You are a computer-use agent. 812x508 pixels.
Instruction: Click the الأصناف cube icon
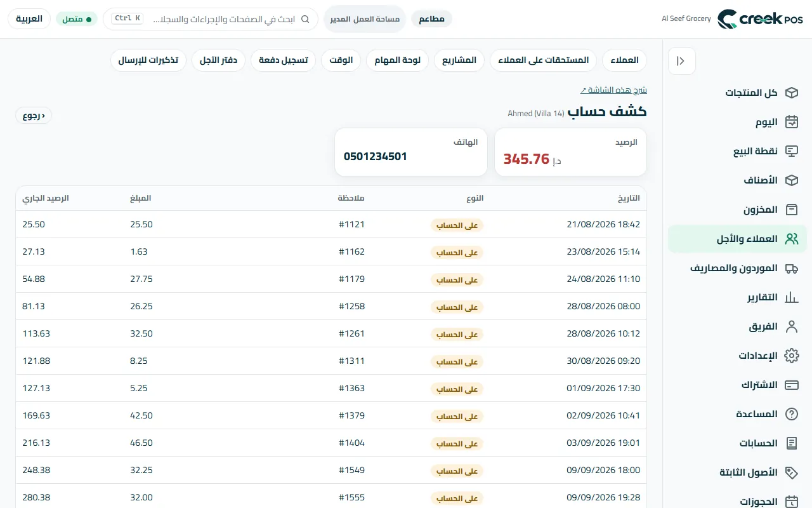(x=791, y=180)
